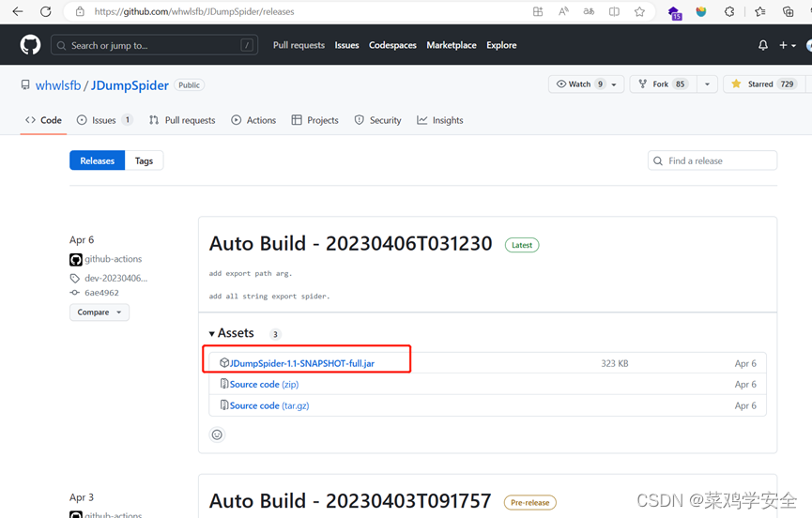Collapse the Assets section

232,333
